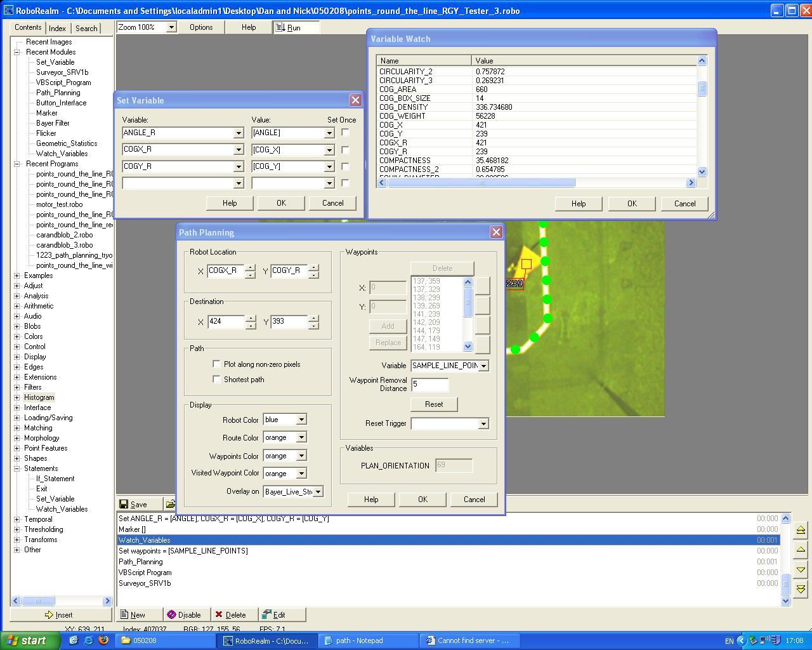
Task: Click the move-to-top double arrow icon
Action: click(800, 530)
